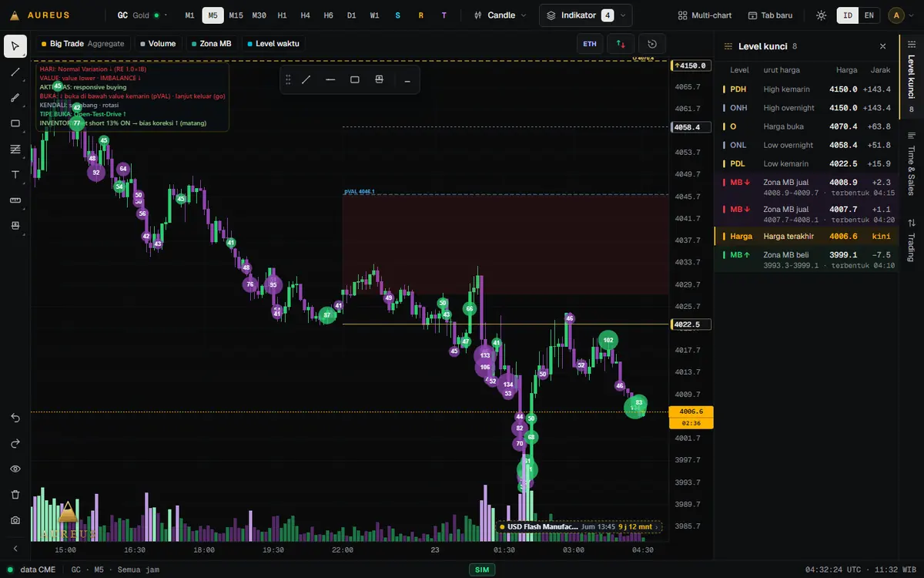Activate the Fibonacci levels tool

[x=15, y=149]
